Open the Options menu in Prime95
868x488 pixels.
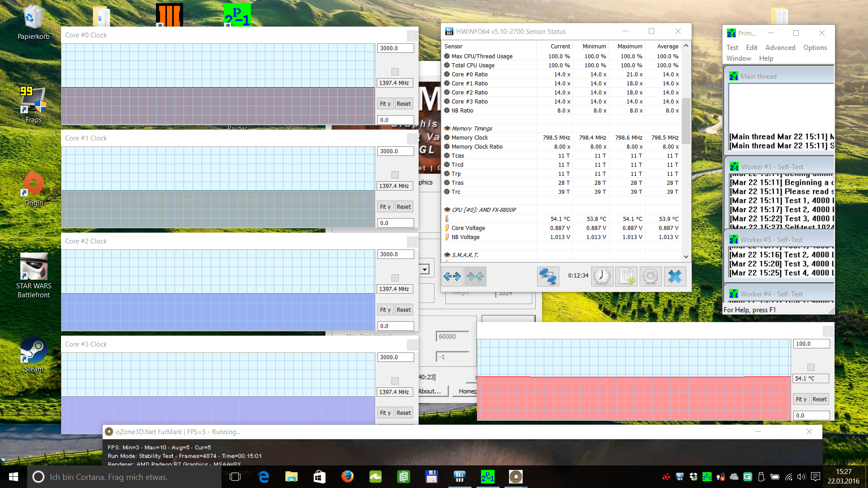[x=815, y=47]
